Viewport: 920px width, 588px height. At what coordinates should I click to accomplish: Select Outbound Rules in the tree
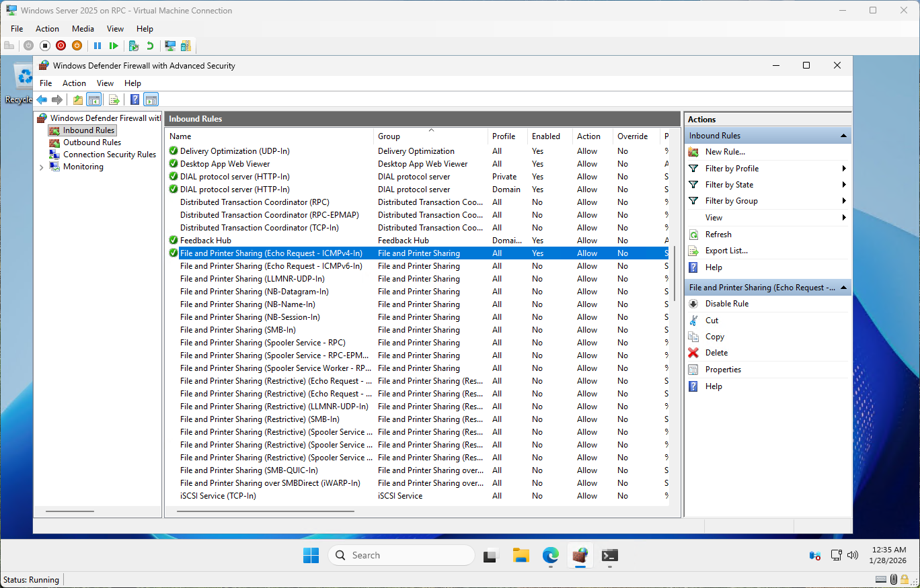pyautogui.click(x=91, y=142)
